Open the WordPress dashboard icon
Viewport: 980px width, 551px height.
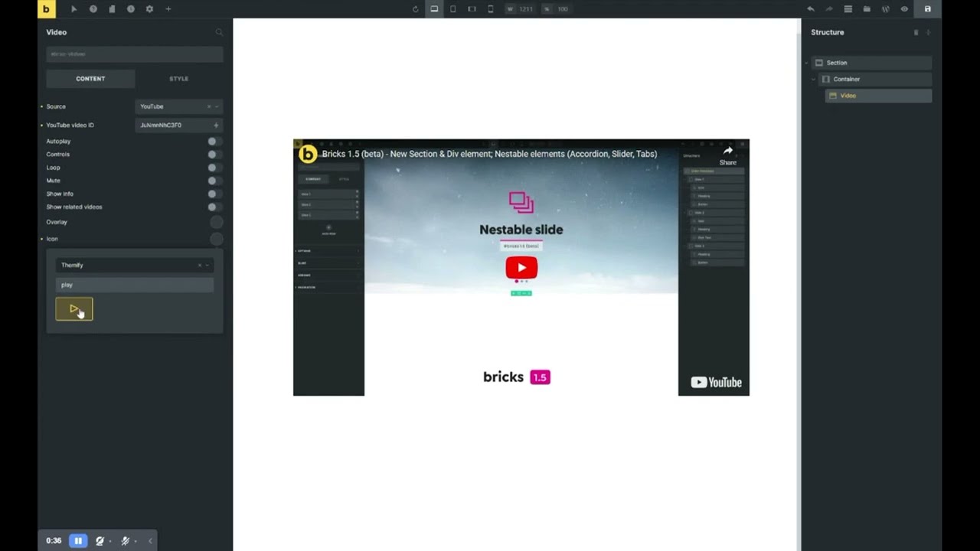coord(886,9)
